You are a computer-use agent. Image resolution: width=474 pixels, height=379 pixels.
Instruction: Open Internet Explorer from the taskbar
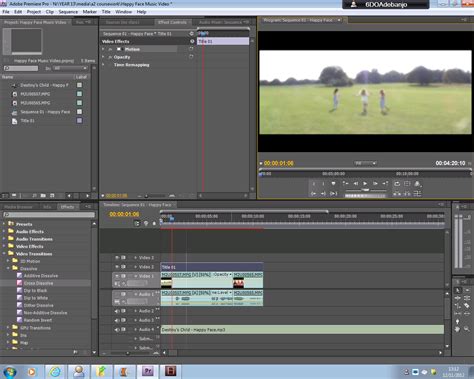pyautogui.click(x=55, y=371)
